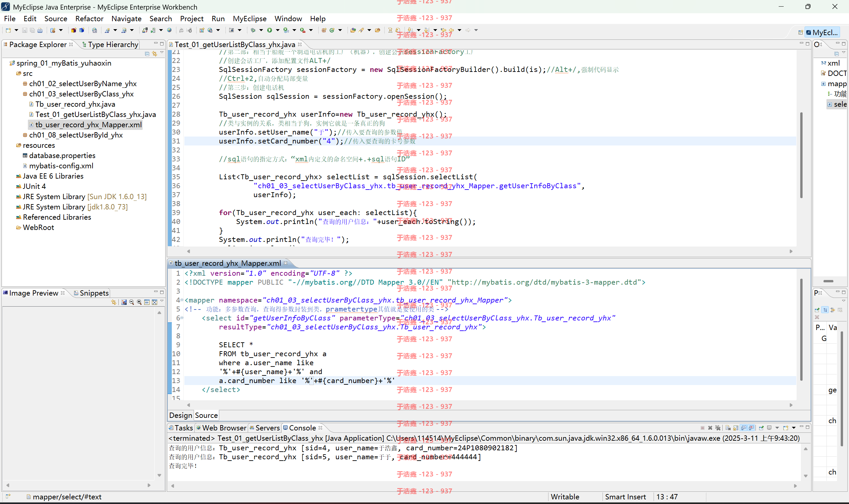Click the Print toolbar icon
This screenshot has width=849, height=504.
coord(40,30)
